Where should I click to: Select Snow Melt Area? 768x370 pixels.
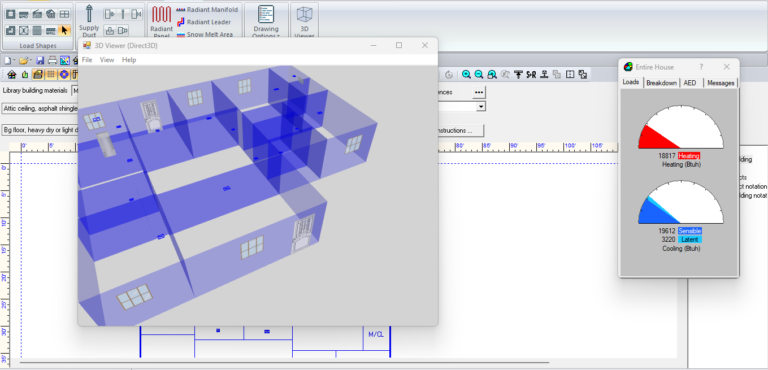click(205, 35)
